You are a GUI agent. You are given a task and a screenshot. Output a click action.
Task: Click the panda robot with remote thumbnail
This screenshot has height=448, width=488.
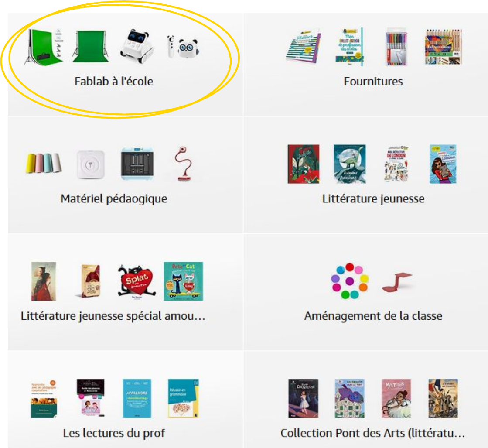click(183, 47)
